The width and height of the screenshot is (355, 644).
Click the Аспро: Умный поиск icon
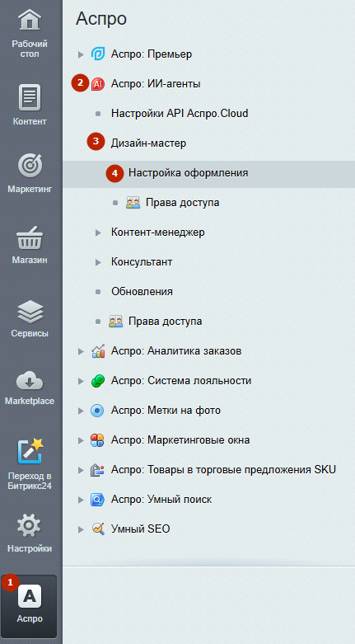(x=98, y=500)
